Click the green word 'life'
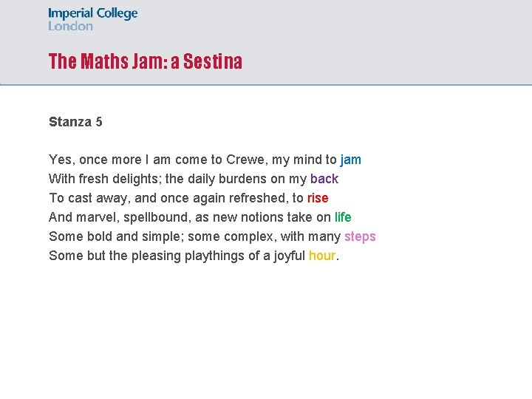This screenshot has height=399, width=532. click(343, 217)
